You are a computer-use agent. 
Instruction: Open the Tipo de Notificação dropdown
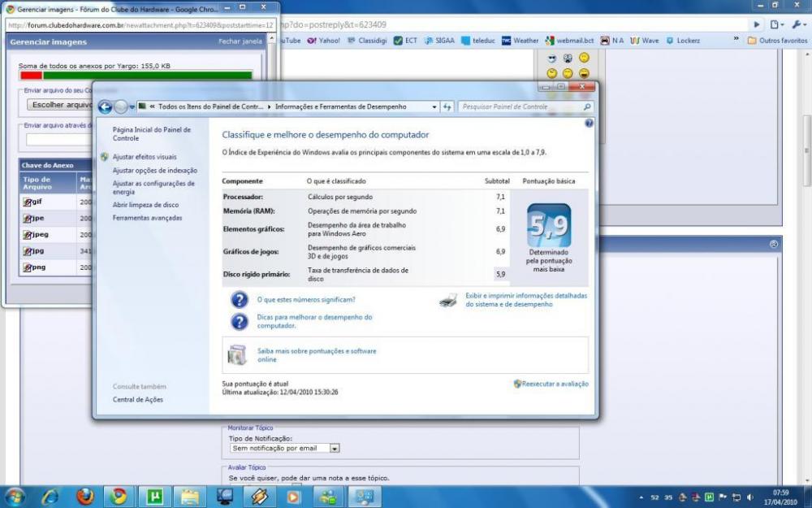coord(334,448)
